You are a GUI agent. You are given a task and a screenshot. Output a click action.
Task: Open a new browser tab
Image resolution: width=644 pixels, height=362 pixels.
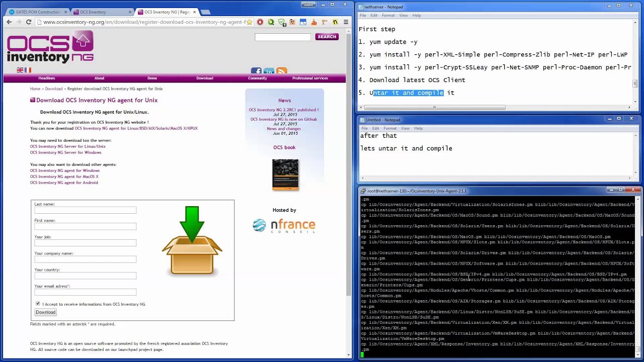[x=206, y=12]
